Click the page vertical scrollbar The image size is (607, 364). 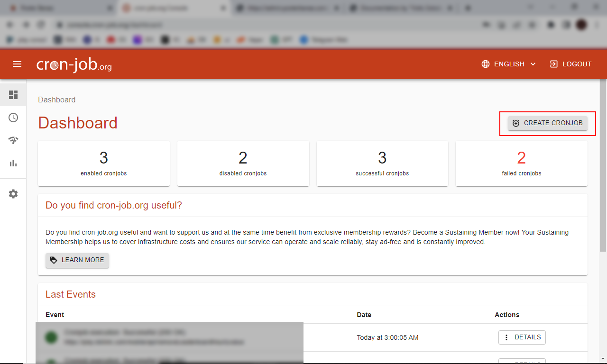[603, 166]
